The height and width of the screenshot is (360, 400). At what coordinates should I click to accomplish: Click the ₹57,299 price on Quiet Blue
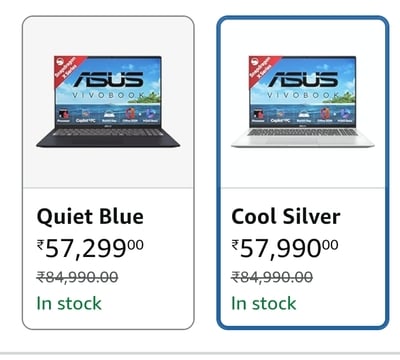click(x=90, y=249)
